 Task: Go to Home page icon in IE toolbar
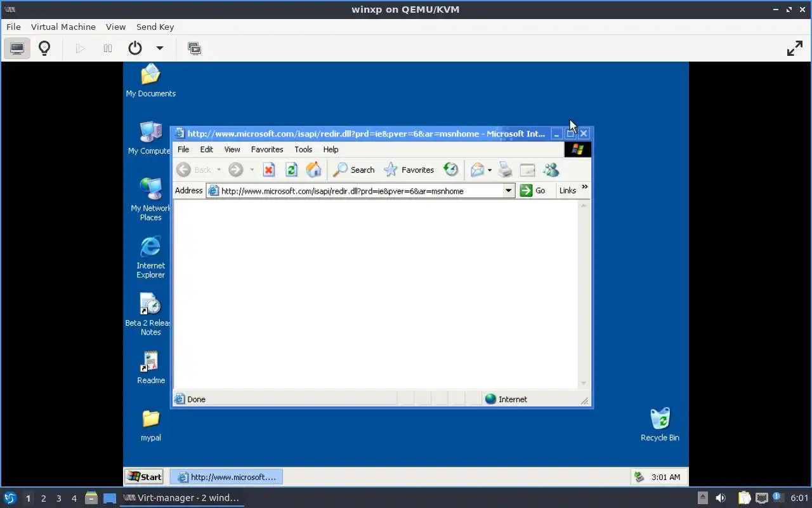(313, 170)
